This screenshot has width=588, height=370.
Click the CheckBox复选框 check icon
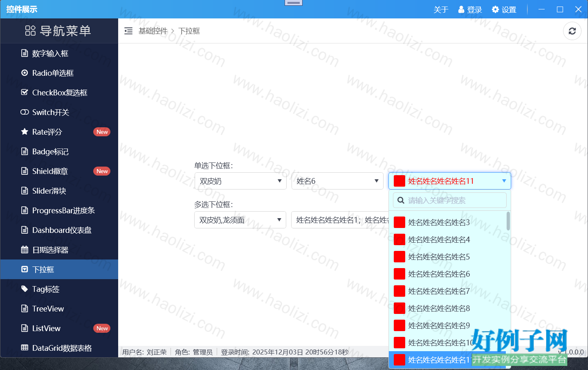(x=25, y=92)
